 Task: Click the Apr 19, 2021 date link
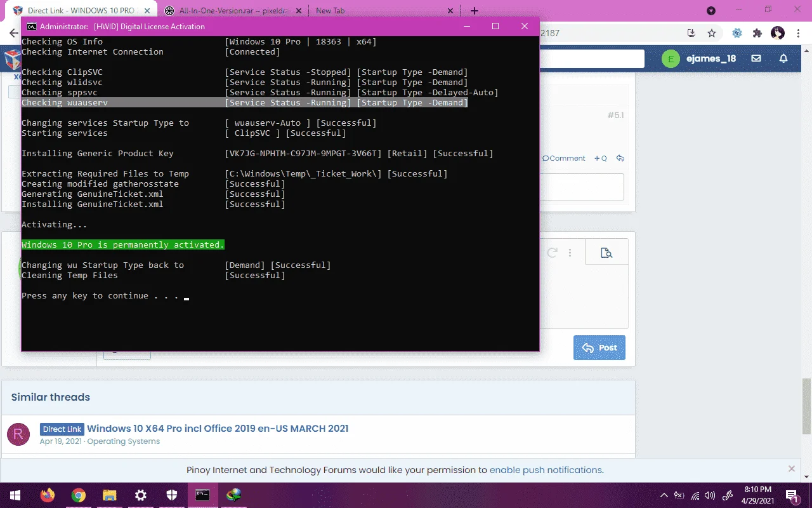pos(61,441)
